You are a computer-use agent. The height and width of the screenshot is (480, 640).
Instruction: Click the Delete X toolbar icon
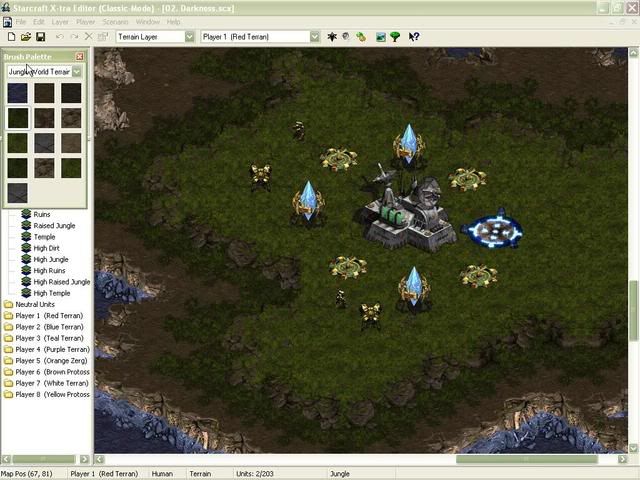(x=88, y=37)
